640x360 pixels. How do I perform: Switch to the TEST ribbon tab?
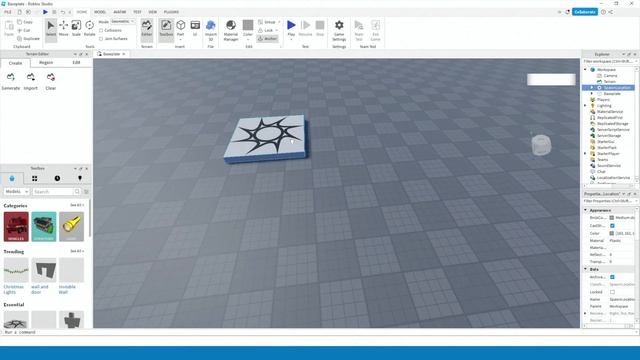click(x=138, y=12)
